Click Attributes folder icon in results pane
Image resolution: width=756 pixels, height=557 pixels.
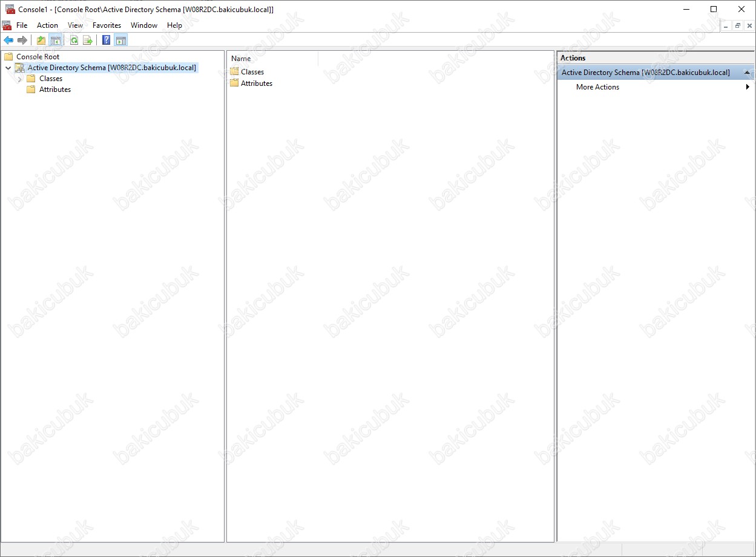click(x=234, y=83)
